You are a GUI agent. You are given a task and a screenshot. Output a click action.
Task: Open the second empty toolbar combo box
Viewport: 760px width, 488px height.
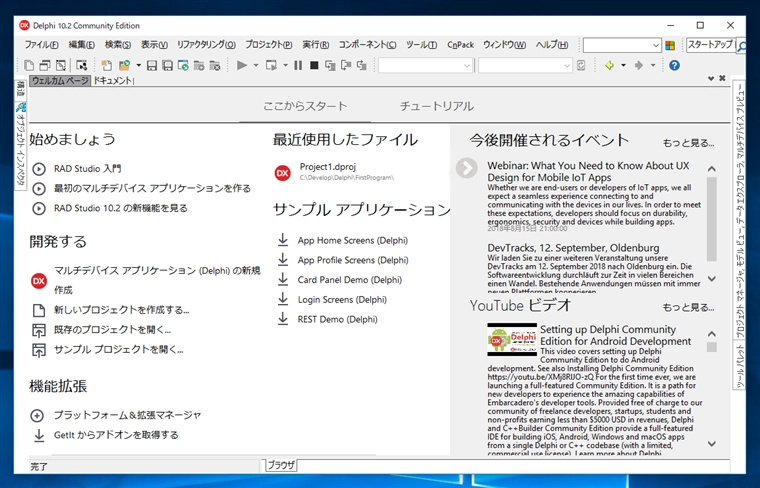point(525,65)
